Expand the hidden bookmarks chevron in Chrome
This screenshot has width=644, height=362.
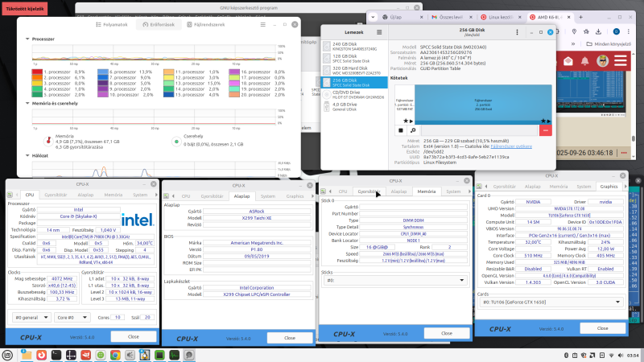point(573,44)
